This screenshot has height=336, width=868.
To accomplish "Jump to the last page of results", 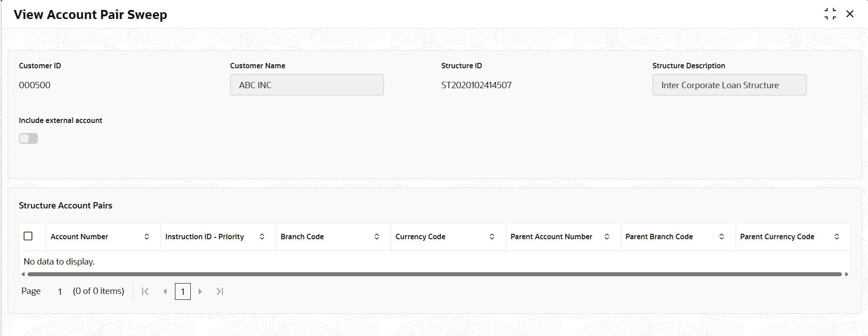I will 220,291.
